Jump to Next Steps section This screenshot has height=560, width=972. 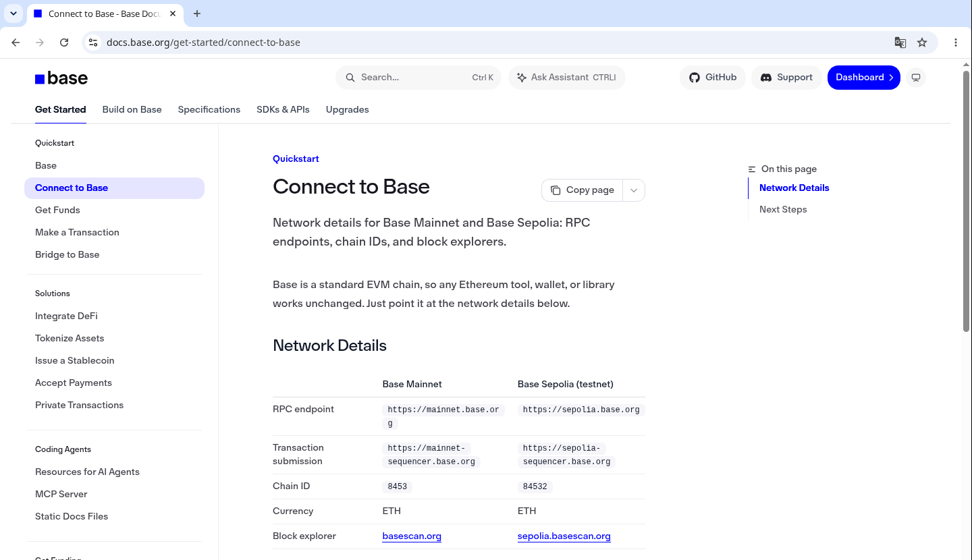tap(783, 209)
